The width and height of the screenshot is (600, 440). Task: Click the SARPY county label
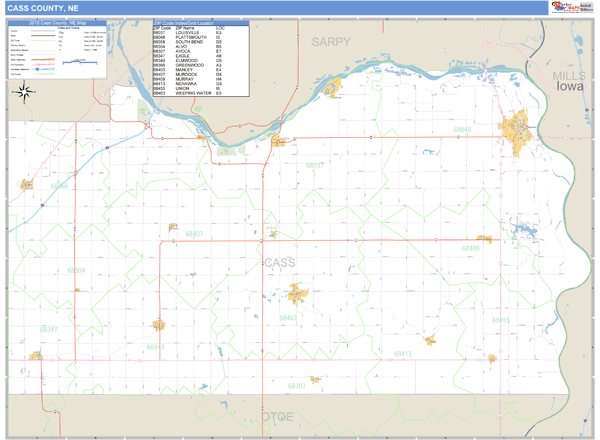[330, 42]
